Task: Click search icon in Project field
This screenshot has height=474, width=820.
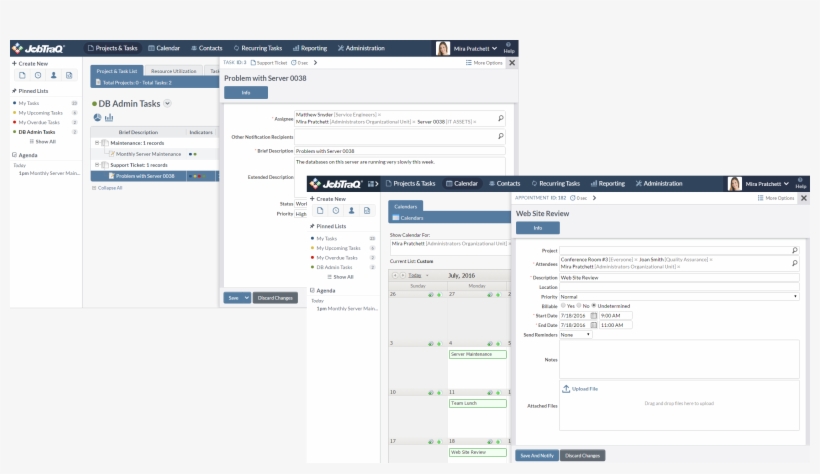Action: pos(794,251)
